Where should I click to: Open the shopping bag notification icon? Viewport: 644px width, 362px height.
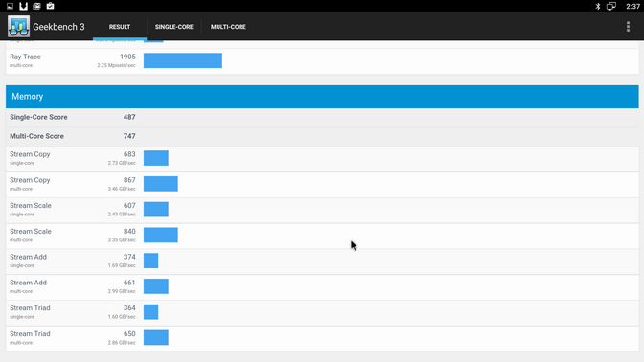point(50,6)
